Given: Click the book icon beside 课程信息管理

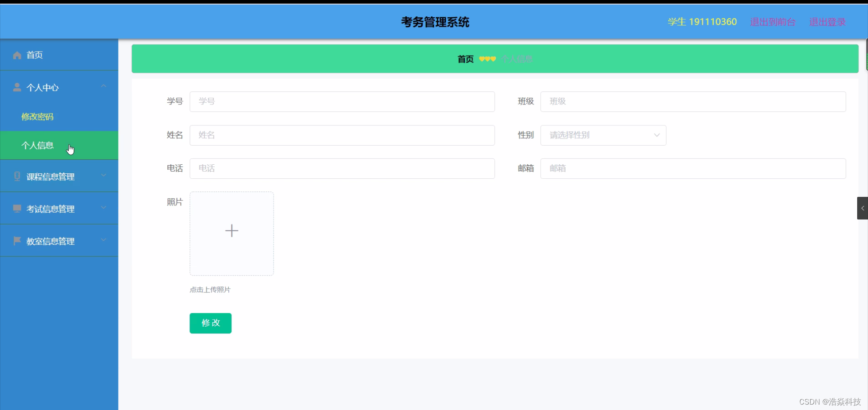Looking at the screenshot, I should click(17, 176).
